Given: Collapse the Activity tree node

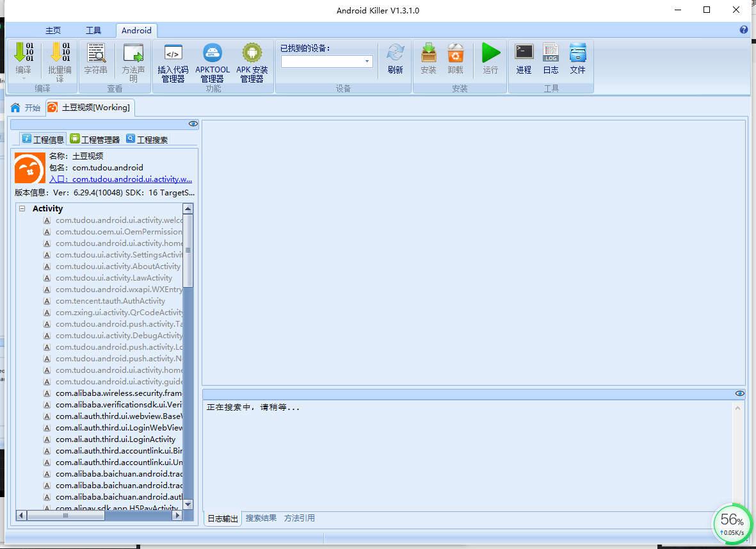Looking at the screenshot, I should pos(22,208).
